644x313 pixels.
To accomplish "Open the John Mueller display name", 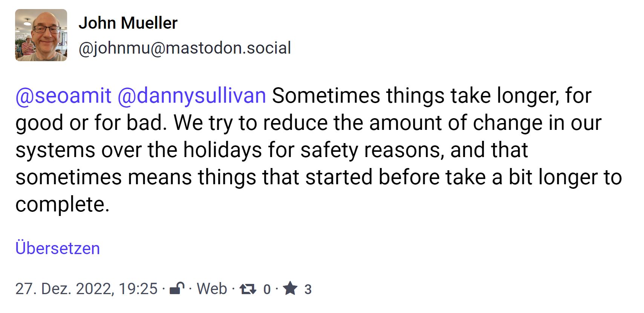I will [x=128, y=23].
